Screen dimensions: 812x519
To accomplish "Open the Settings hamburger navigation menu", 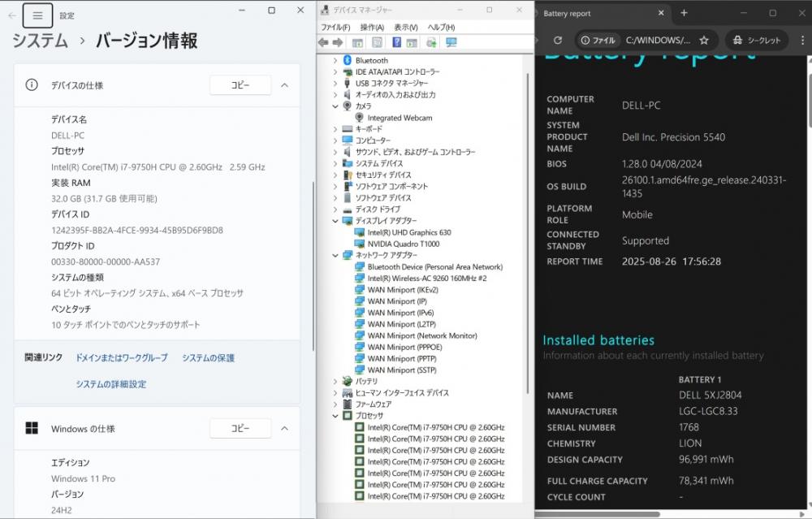I will click(x=37, y=15).
